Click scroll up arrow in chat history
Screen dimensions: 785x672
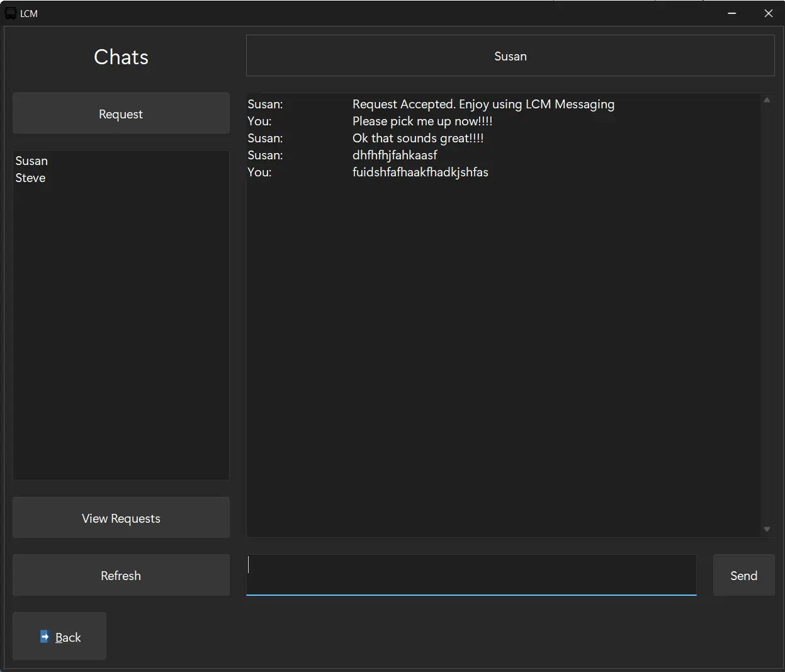[767, 100]
